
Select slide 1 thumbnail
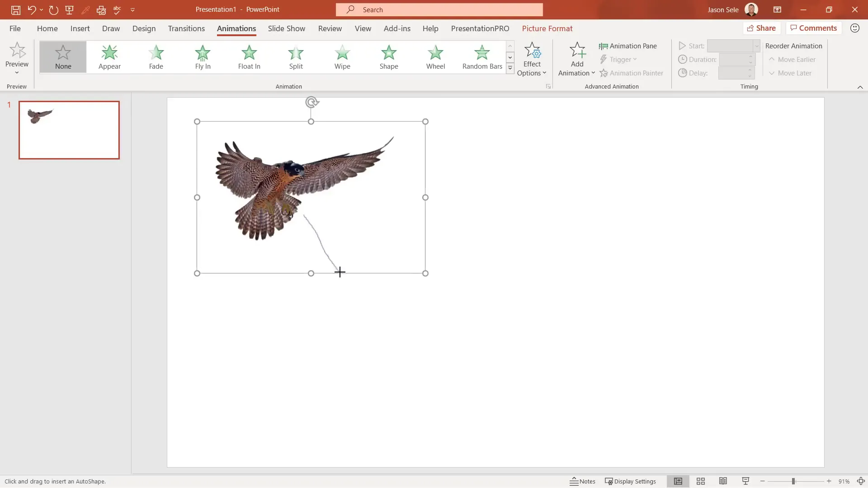(69, 130)
